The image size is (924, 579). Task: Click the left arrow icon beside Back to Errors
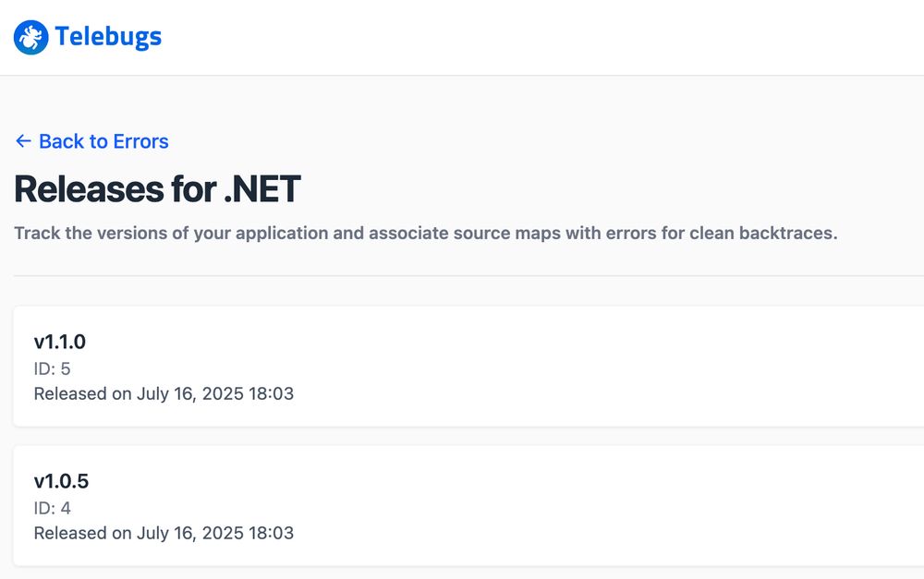tap(23, 141)
